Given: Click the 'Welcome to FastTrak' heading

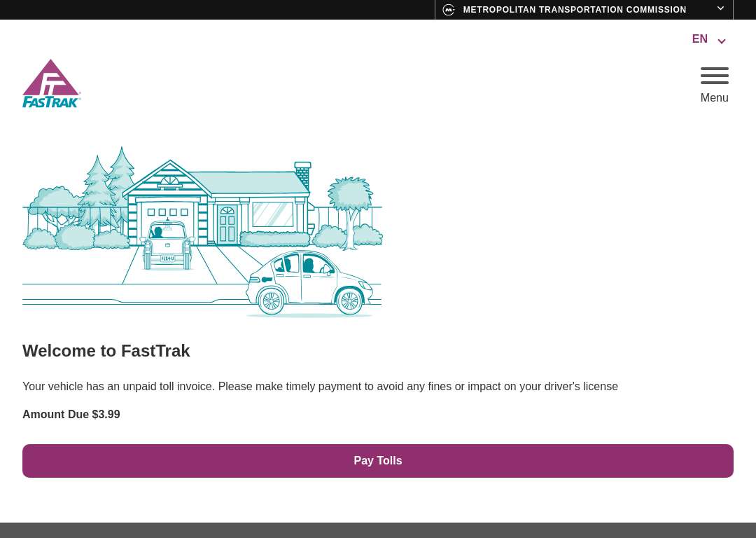Looking at the screenshot, I should (x=106, y=351).
